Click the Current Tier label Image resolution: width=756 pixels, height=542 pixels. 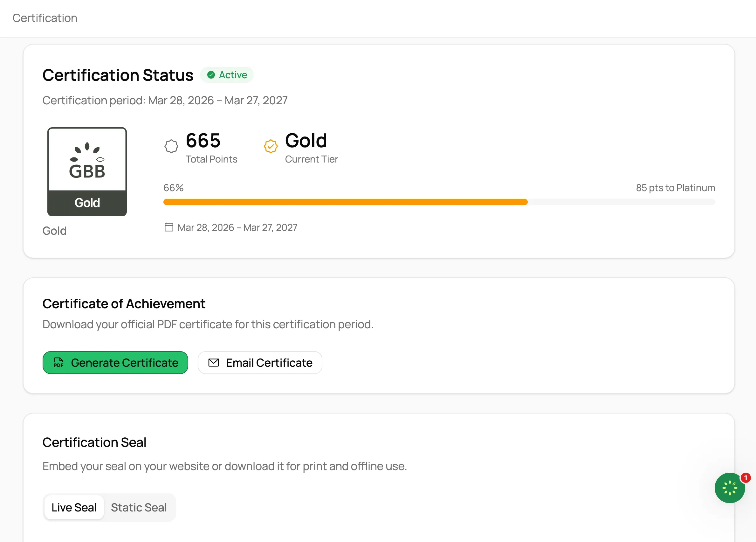pyautogui.click(x=311, y=159)
